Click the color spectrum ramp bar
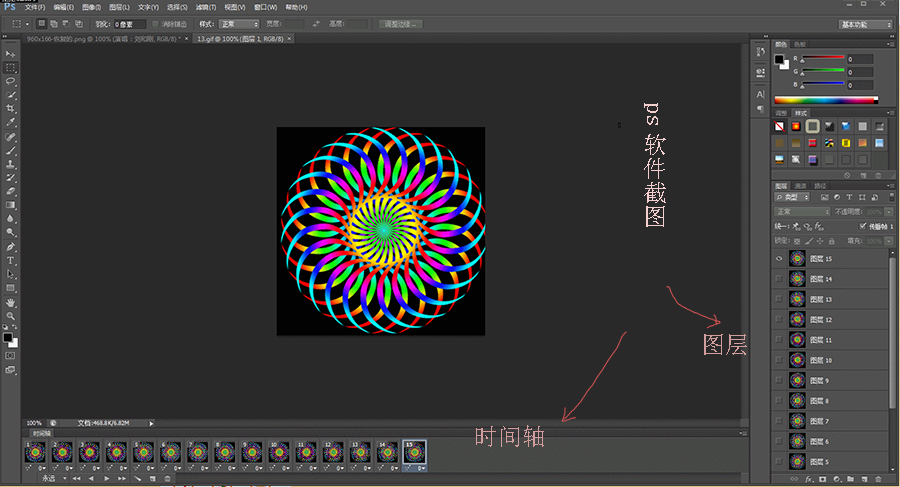This screenshot has height=487, width=900. [x=825, y=100]
